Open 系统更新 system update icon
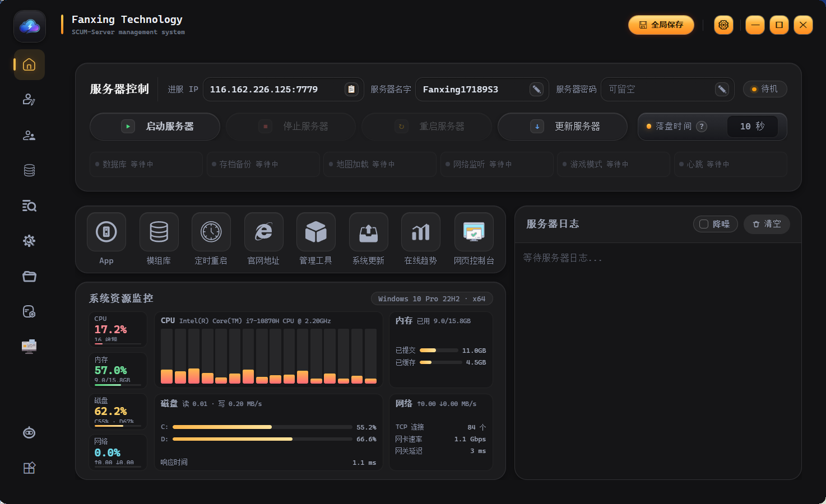The height and width of the screenshot is (504, 826). (369, 232)
